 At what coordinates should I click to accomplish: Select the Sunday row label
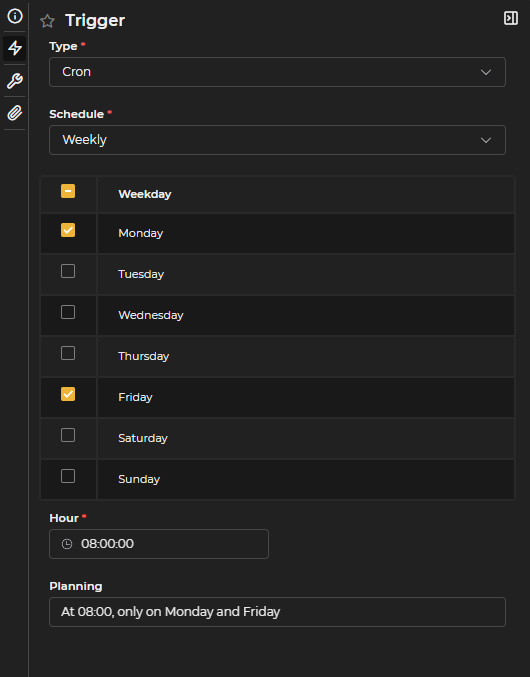(x=139, y=479)
